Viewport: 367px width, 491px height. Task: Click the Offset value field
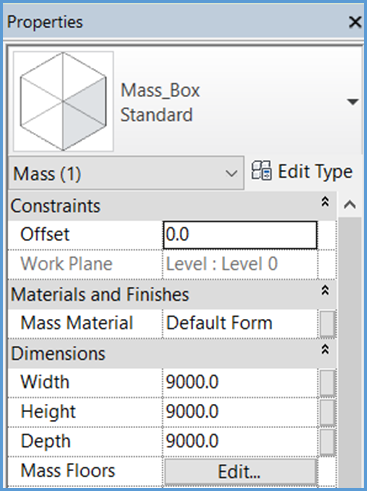tap(240, 235)
